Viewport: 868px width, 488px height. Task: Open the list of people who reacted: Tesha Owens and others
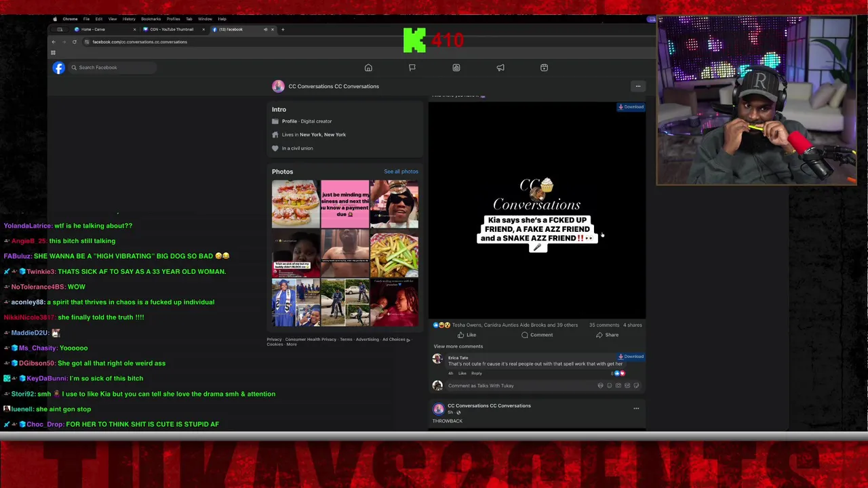(515, 325)
